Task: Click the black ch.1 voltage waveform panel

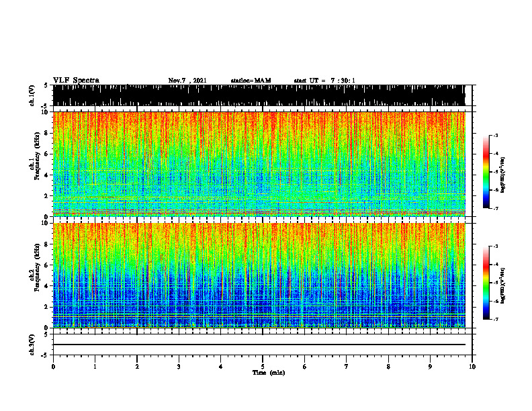Action: click(259, 95)
